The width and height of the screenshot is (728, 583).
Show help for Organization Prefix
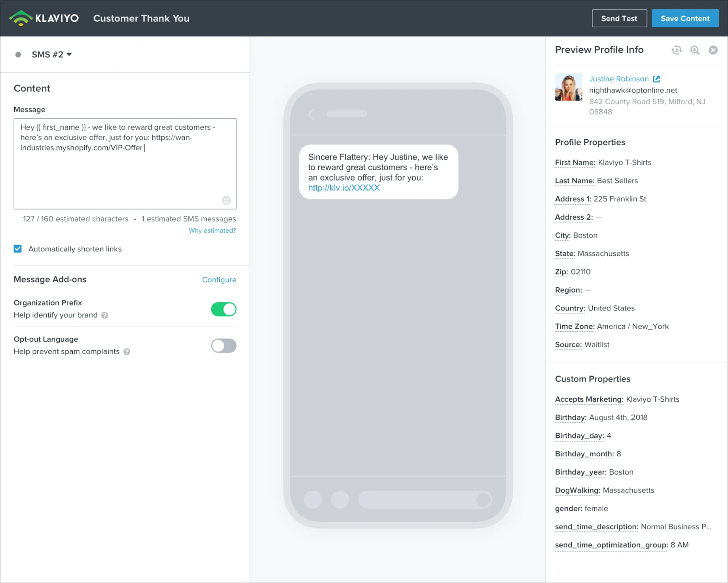(x=104, y=315)
